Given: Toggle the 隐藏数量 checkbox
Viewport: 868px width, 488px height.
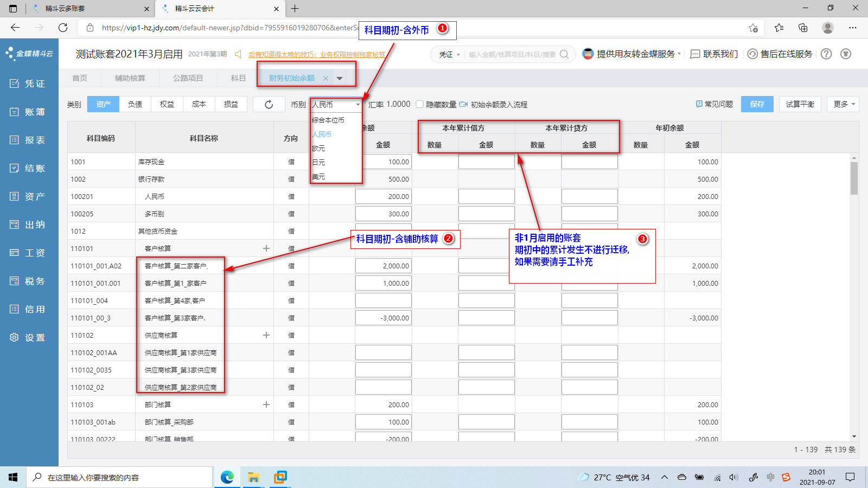Looking at the screenshot, I should click(419, 104).
